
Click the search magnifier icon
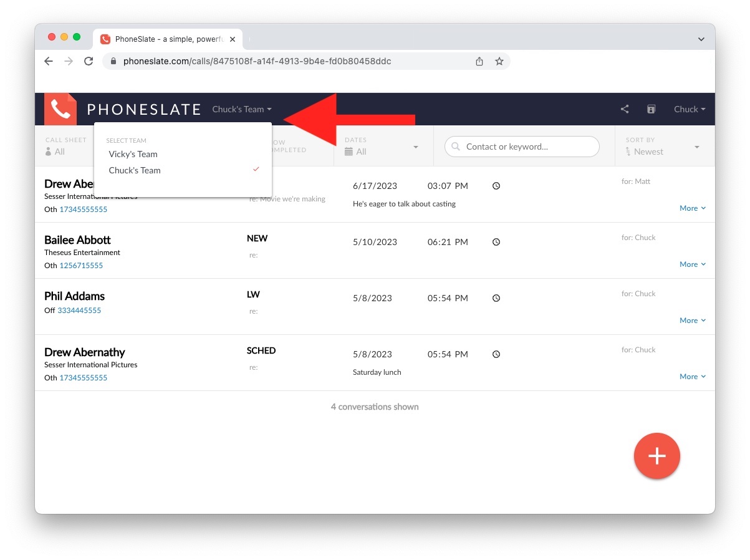pos(457,147)
